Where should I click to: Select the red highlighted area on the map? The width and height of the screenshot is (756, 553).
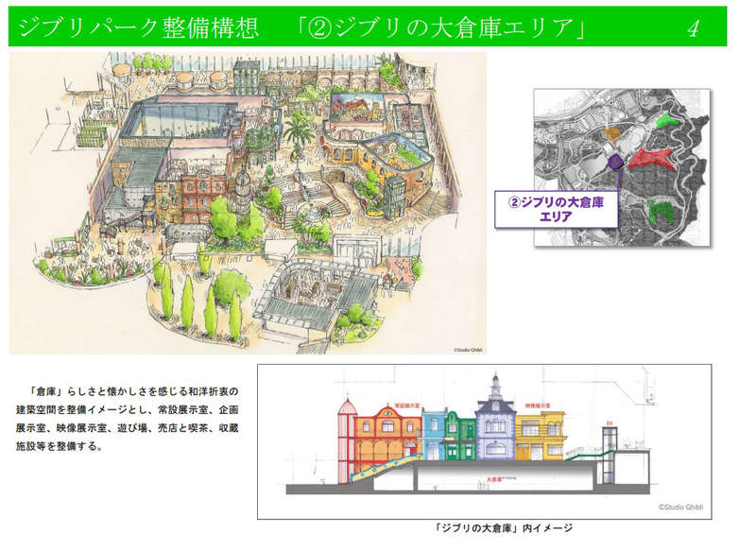[x=655, y=157]
